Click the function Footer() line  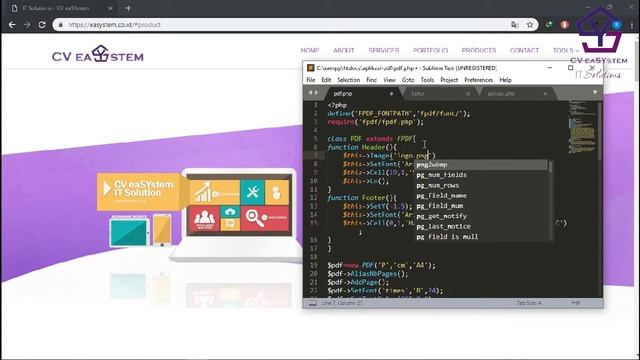click(x=362, y=198)
